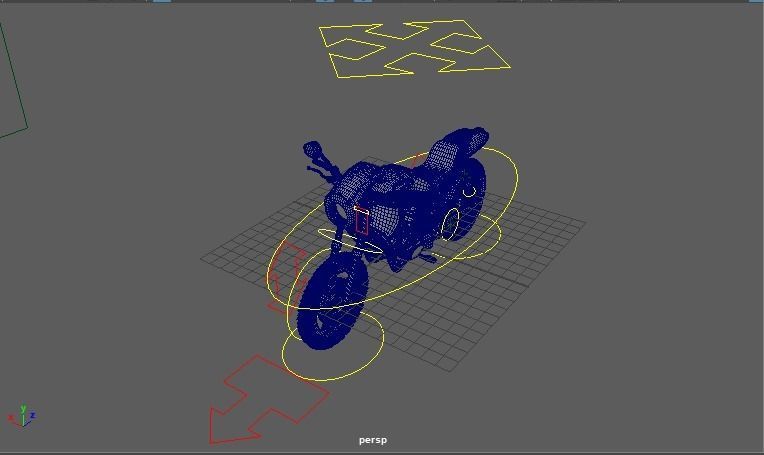Select the red zigzag control left of front wheel

(286, 277)
